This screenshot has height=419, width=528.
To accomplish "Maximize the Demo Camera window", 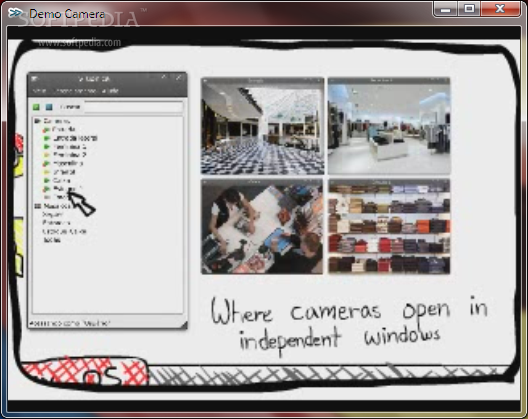I will coord(469,9).
